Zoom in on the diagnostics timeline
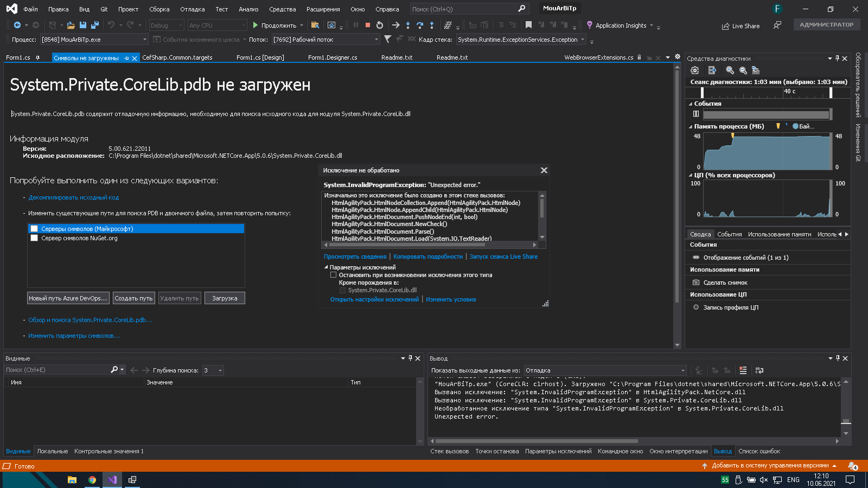Viewport: 868px width, 488px height. pyautogui.click(x=730, y=70)
